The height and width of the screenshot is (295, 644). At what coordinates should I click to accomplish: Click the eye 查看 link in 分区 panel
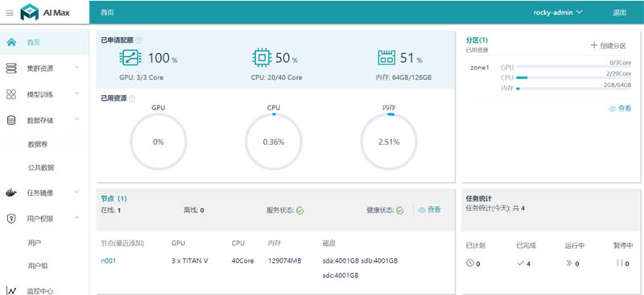click(620, 109)
